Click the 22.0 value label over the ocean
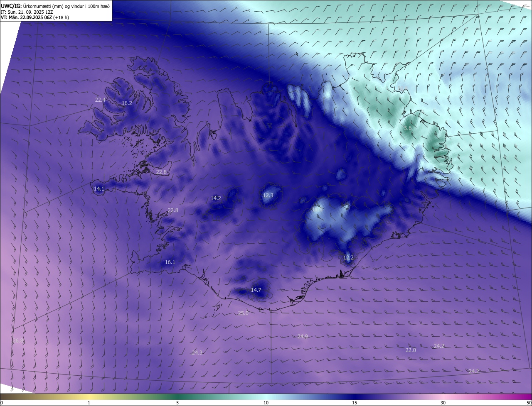 [411, 350]
